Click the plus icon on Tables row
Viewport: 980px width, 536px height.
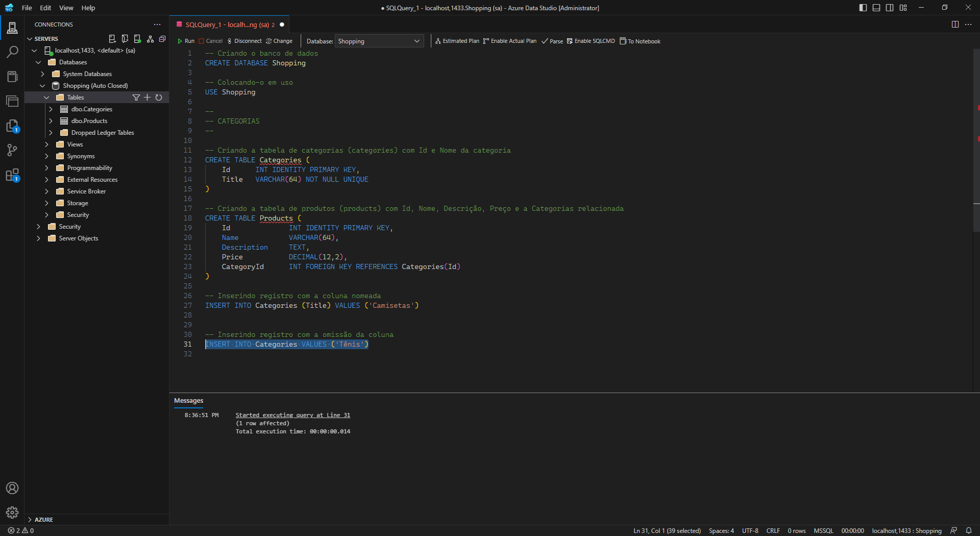point(147,98)
